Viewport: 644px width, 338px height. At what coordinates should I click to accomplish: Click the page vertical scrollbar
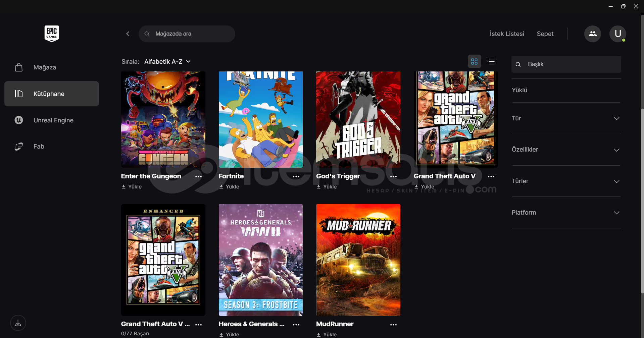coord(642,201)
